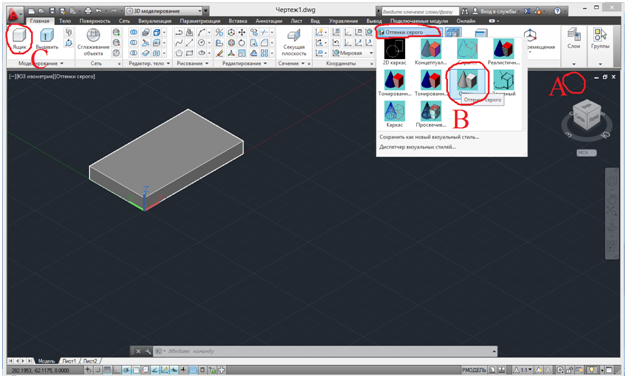Open the Мировая coordinate system dropdown

tap(352, 53)
